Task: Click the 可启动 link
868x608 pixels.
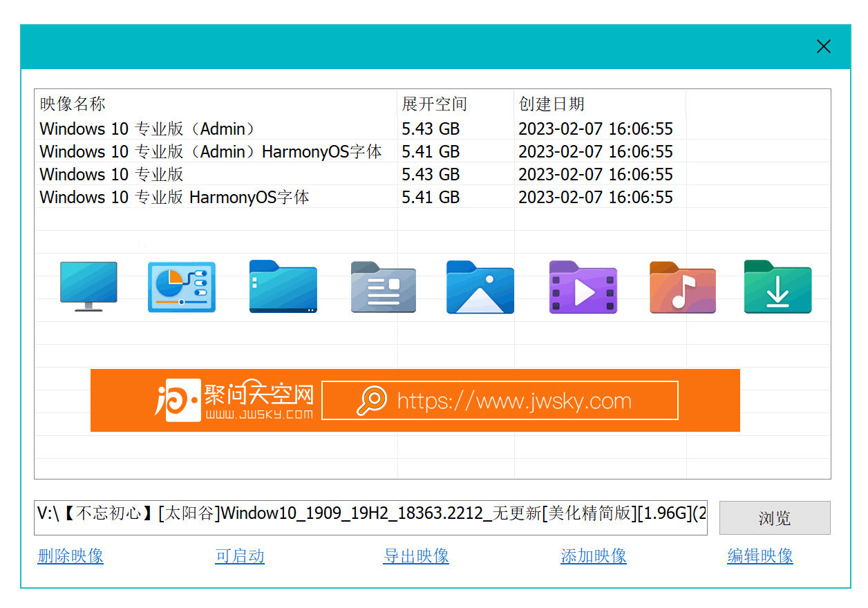Action: click(240, 556)
